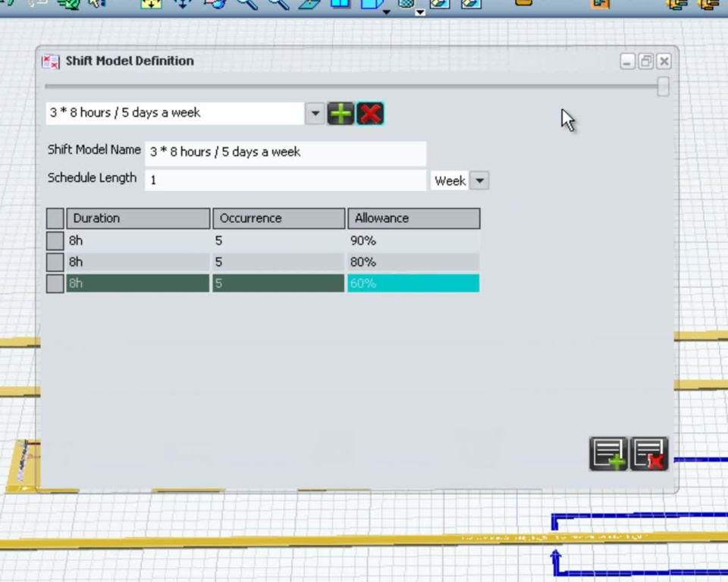Click the 8h duration in the 90% row
Viewport: 728px width, 582px height.
(x=138, y=241)
